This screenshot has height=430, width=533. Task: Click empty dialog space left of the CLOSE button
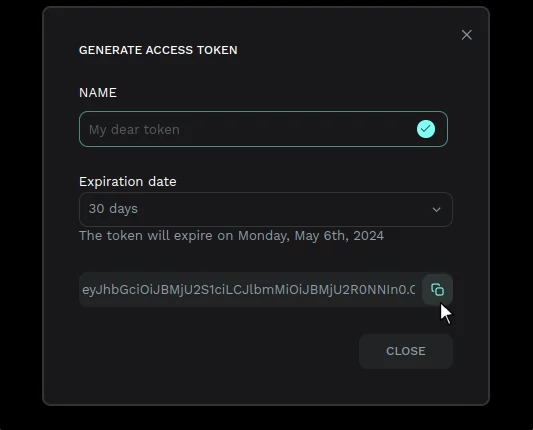[x=218, y=351]
